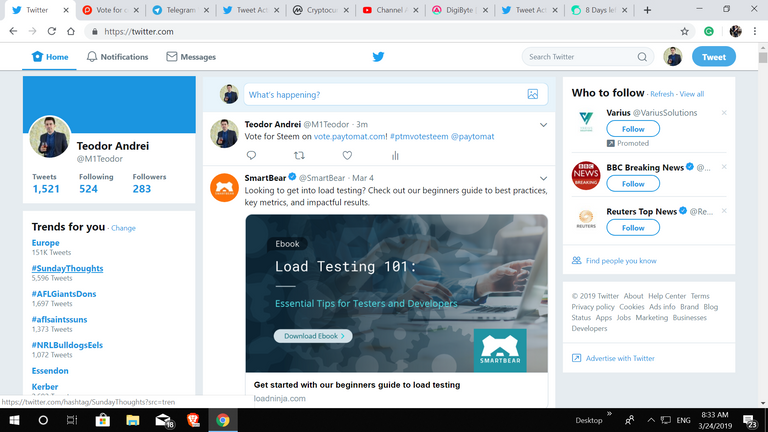Open a new browser tab
Screen dimensions: 768x432
647,10
